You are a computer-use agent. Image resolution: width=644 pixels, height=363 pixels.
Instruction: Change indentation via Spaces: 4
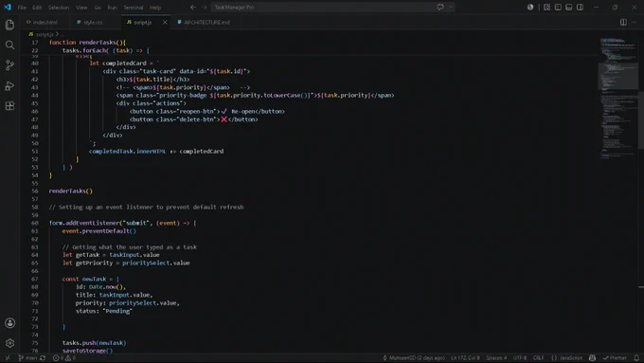(x=496, y=357)
